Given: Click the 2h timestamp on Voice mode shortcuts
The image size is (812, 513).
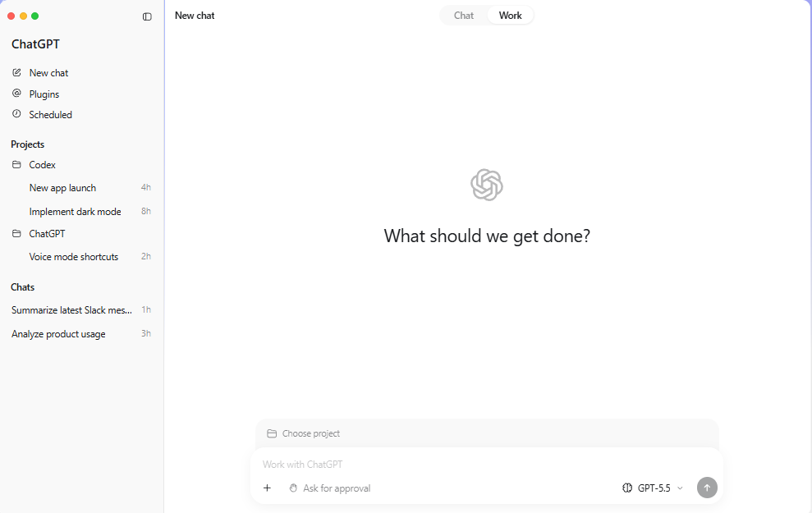Looking at the screenshot, I should [x=146, y=256].
